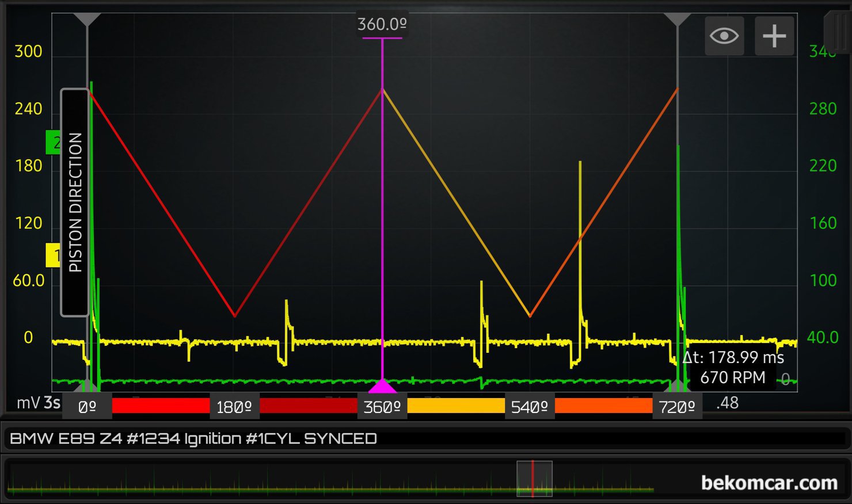Select the right gray cursor triangle handle
Image resolution: width=852 pixels, height=504 pixels.
pos(677,20)
